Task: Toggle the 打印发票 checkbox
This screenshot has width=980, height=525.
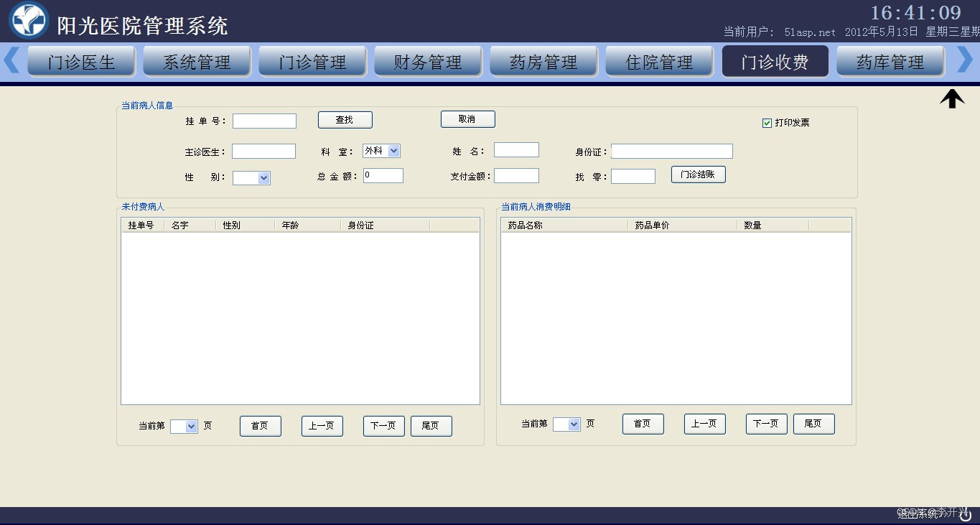Action: point(767,123)
